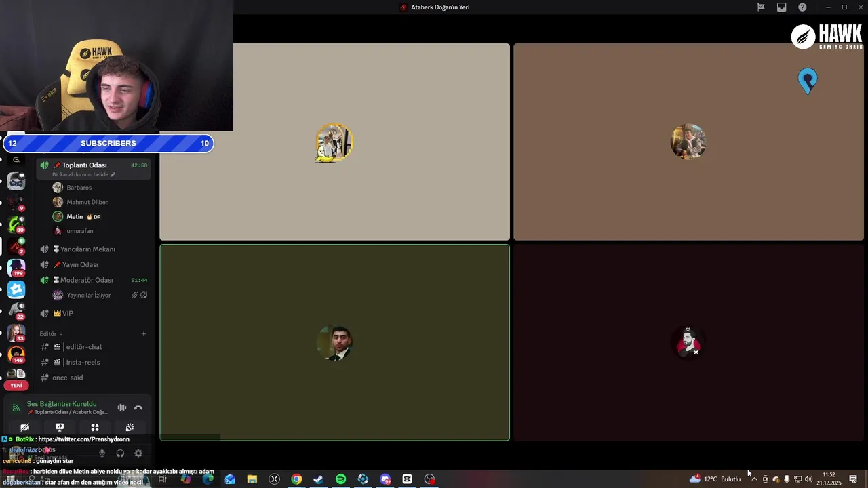Open server with 148 badge in sidebar
The image size is (868, 488).
(x=16, y=354)
